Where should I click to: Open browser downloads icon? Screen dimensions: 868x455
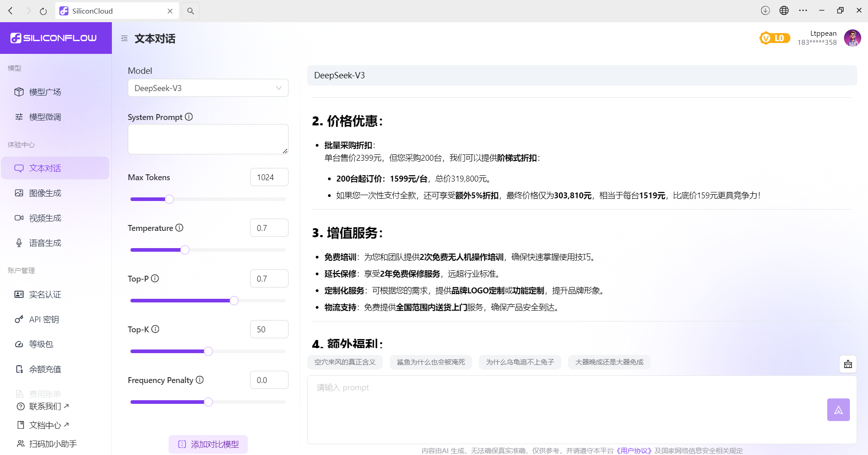tap(765, 10)
